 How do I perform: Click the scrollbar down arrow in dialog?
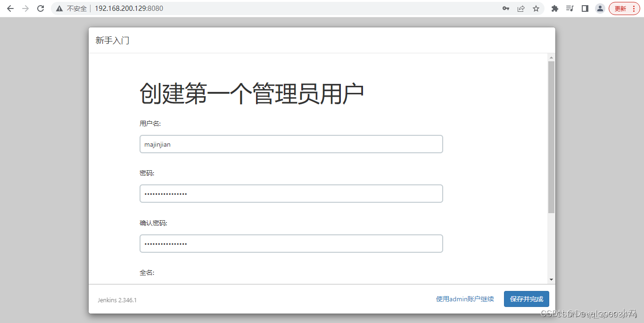551,280
